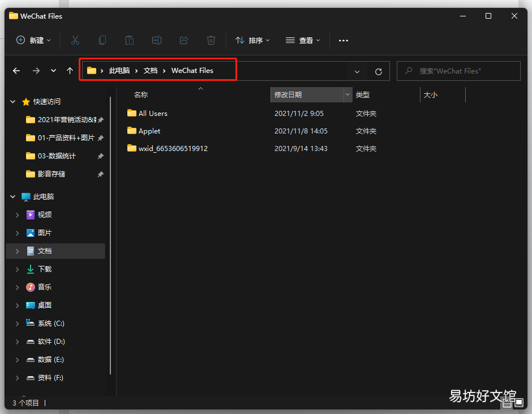Sort by 大小 column header

pos(430,94)
